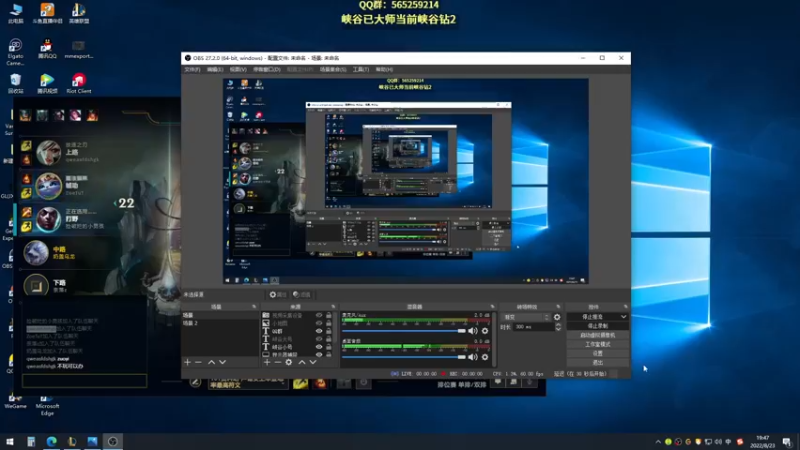Open the 滤镜 button above the docks

[302, 294]
